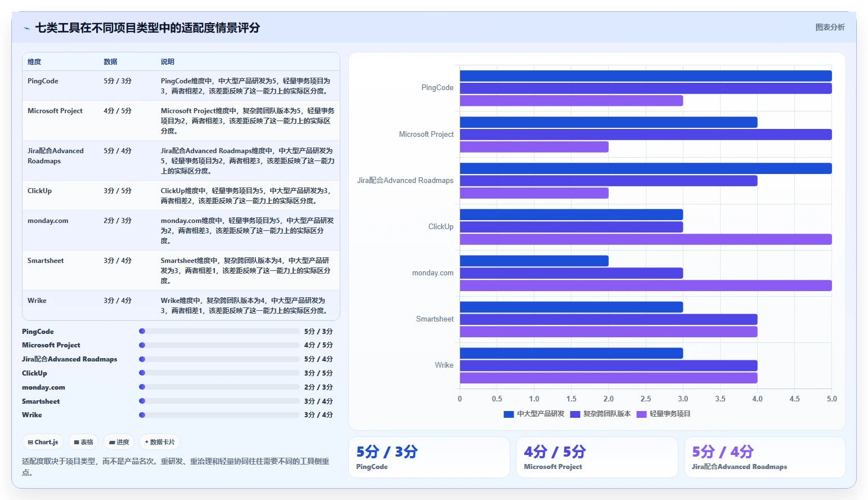The image size is (868, 500).
Task: Open the PingCode 5分 / 3分 stat card
Action: coord(429,457)
